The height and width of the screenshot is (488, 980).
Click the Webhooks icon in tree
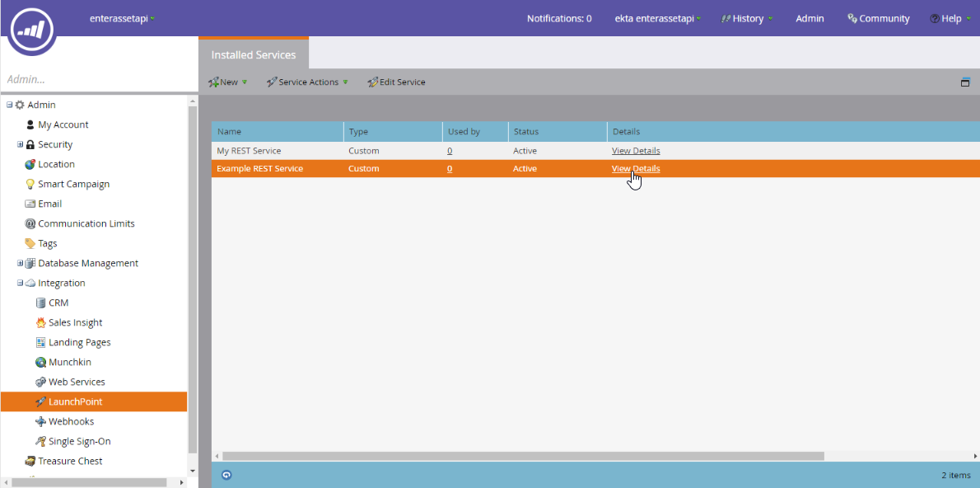(x=41, y=421)
